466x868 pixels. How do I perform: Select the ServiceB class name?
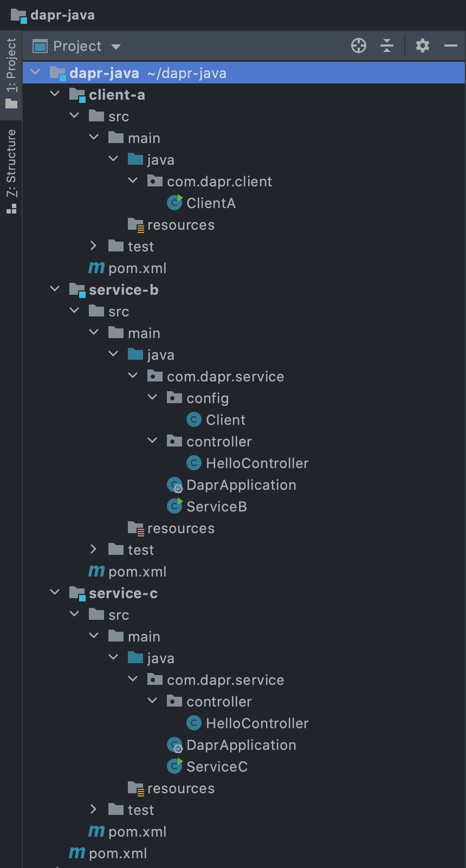point(217,507)
